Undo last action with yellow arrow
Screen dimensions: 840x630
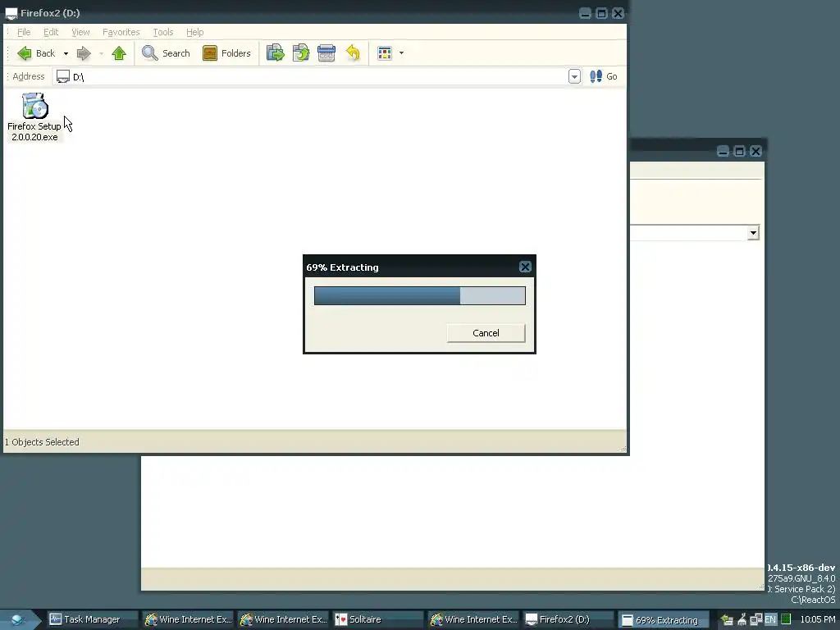[353, 53]
